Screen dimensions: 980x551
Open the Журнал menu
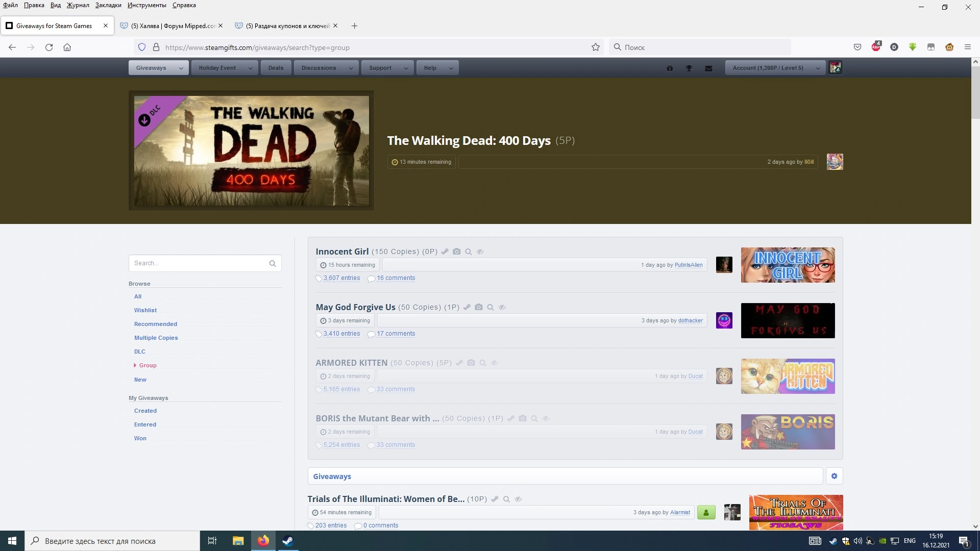(x=78, y=5)
